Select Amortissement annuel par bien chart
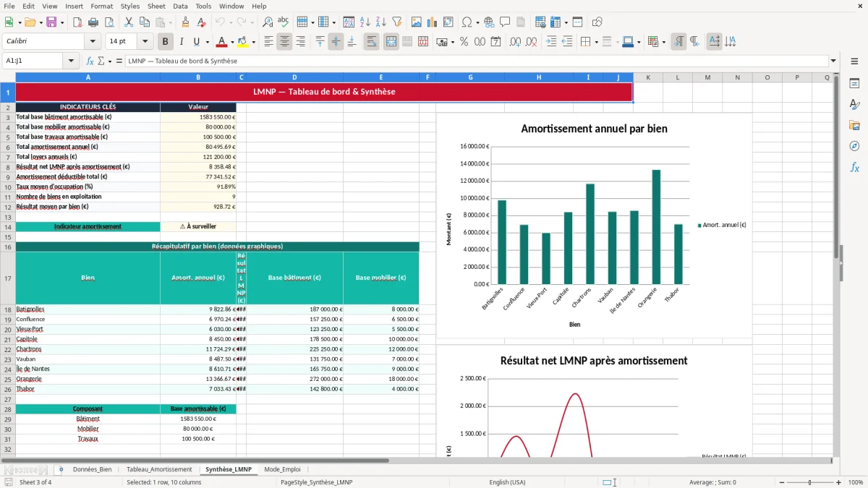This screenshot has height=488, width=868. (594, 225)
